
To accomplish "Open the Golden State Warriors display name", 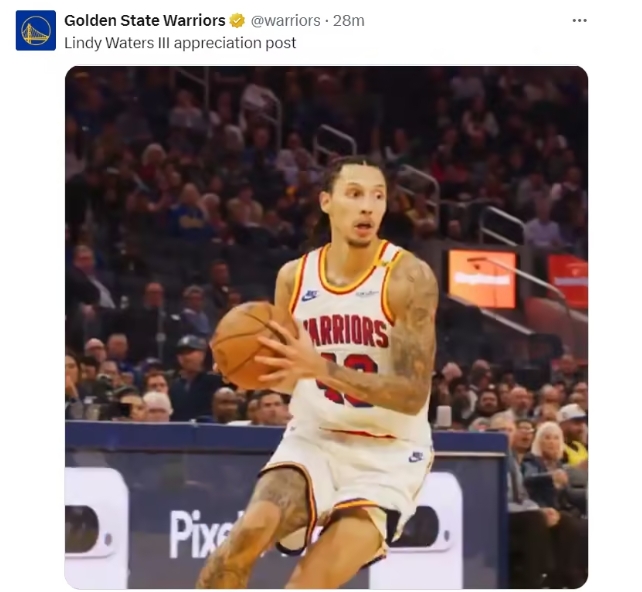I will point(145,20).
